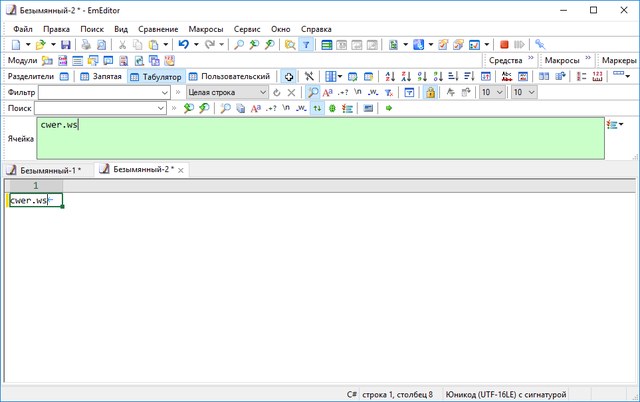This screenshot has width=640, height=402.
Task: Click the Print icon in toolbar
Action: click(85, 45)
